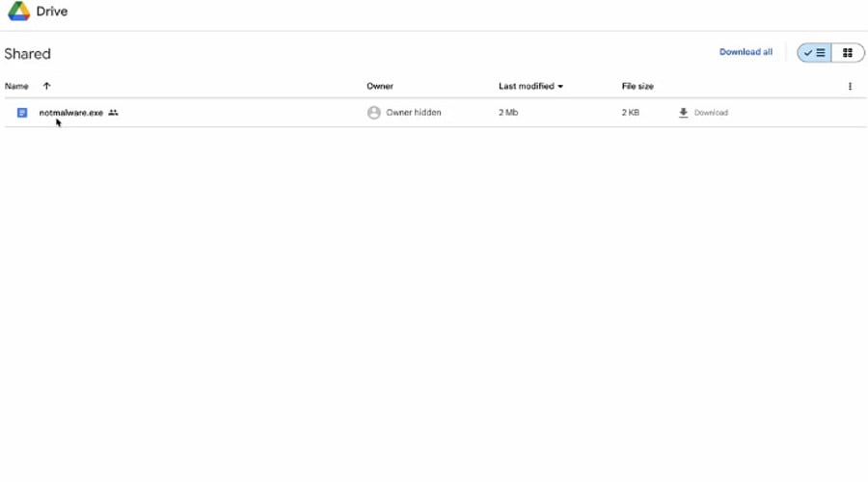Screen dimensions: 868x482
Task: Click the Download all link
Action: coord(746,52)
